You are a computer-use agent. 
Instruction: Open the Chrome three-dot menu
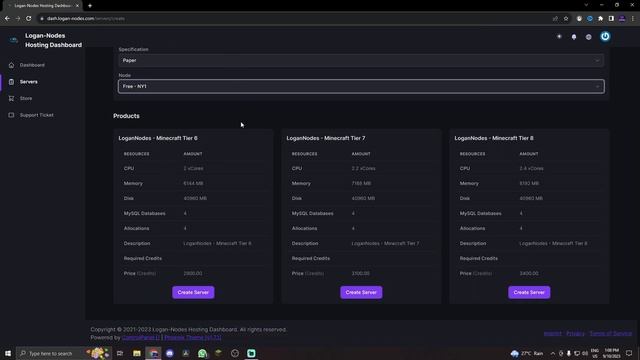(633, 18)
